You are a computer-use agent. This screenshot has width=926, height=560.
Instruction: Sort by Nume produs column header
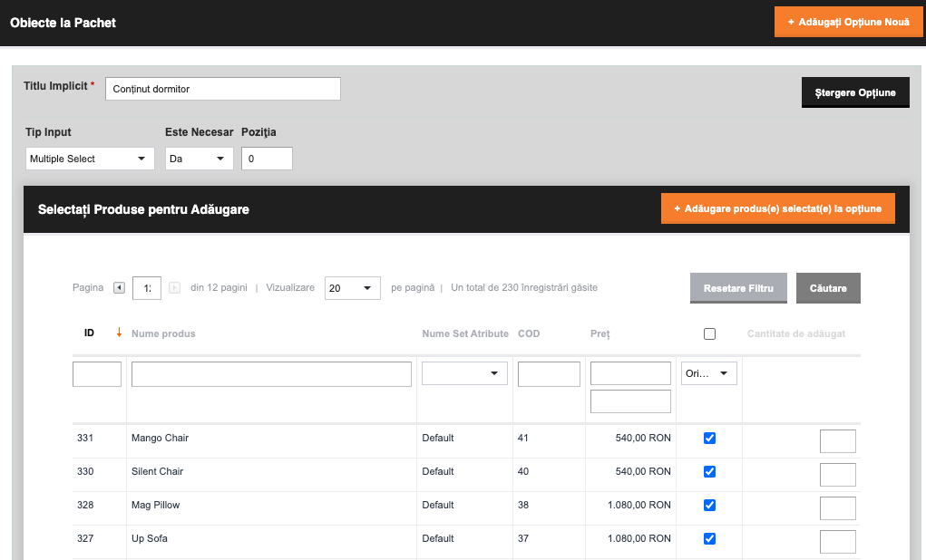[x=163, y=333]
